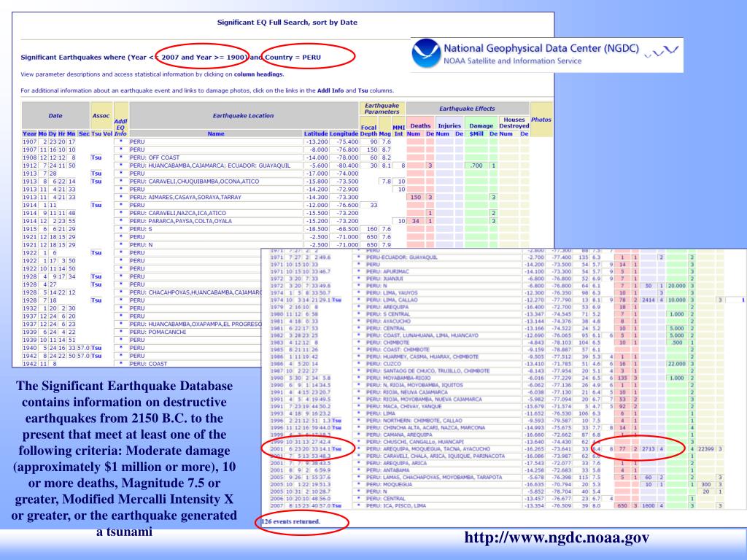
Task: Select deaths value 150 in AIMARES row
Action: (x=416, y=197)
